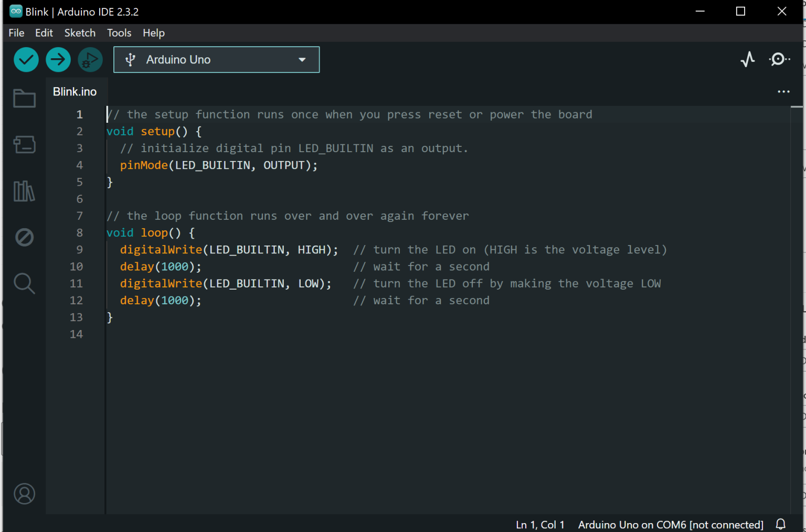Image resolution: width=806 pixels, height=532 pixels.
Task: Click the notifications bell in the status bar
Action: [780, 524]
